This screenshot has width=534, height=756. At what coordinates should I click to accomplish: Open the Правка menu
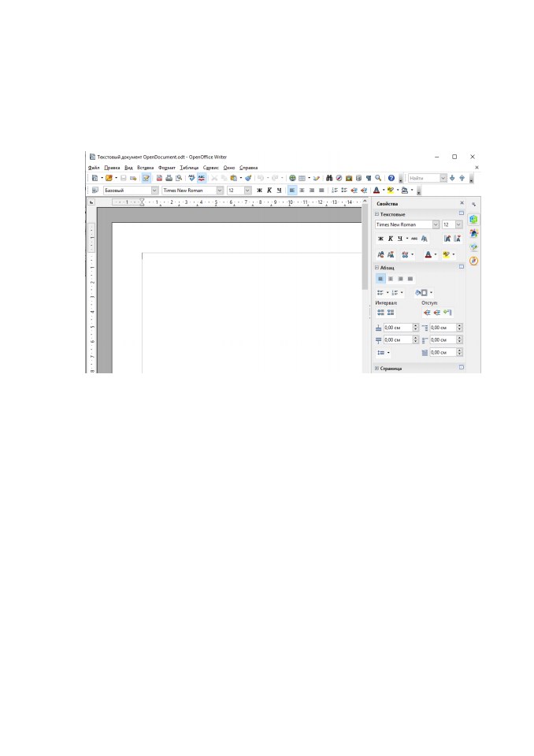tap(112, 168)
